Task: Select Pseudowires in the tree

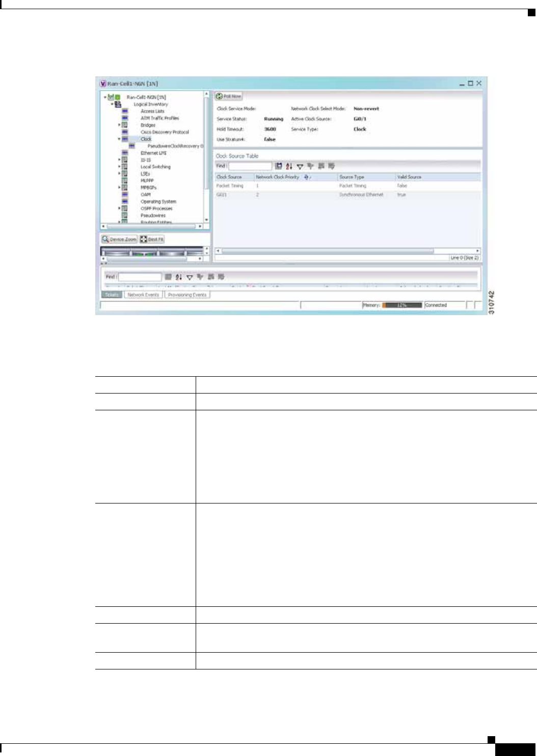Action: coord(153,215)
